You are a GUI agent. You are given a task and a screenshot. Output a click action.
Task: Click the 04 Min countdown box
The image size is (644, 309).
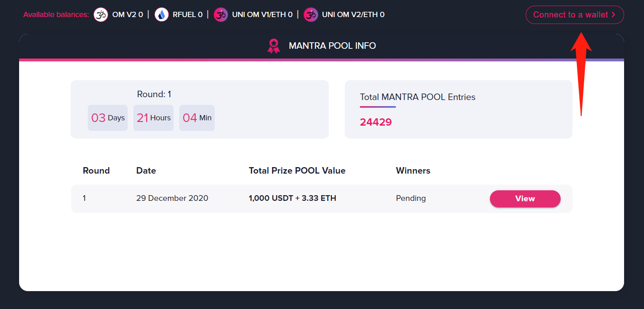pos(197,118)
